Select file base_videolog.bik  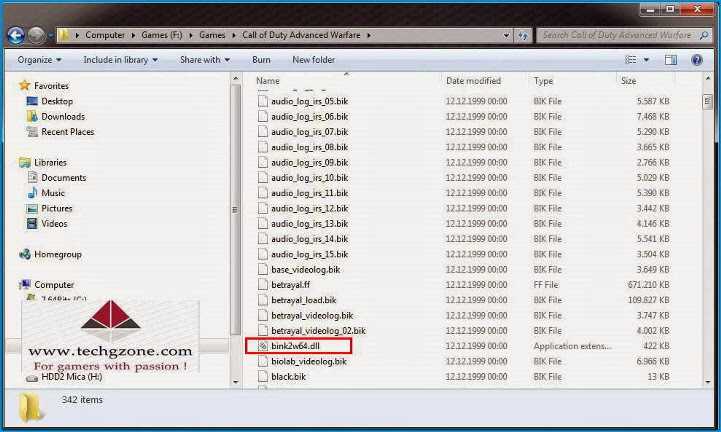[x=305, y=270]
